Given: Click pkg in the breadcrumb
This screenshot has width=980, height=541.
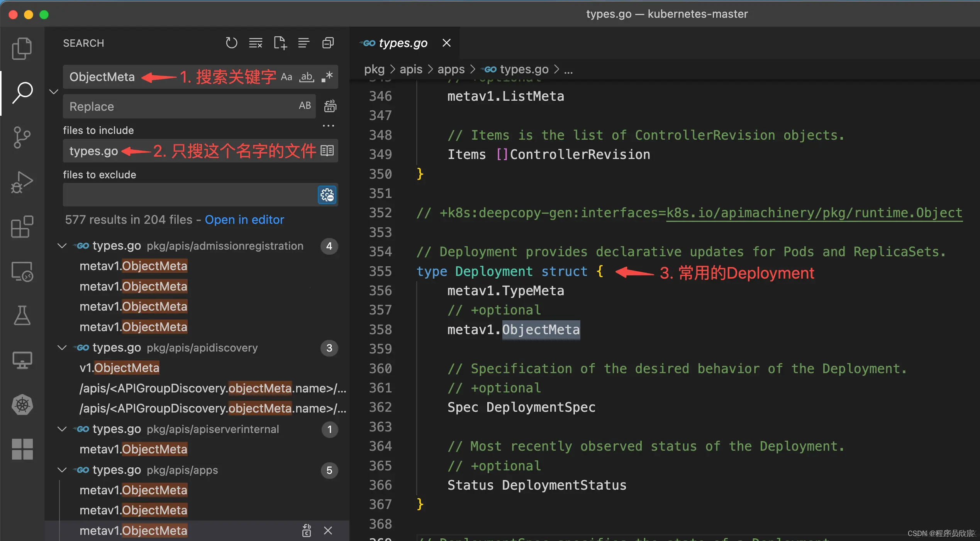Looking at the screenshot, I should 374,69.
